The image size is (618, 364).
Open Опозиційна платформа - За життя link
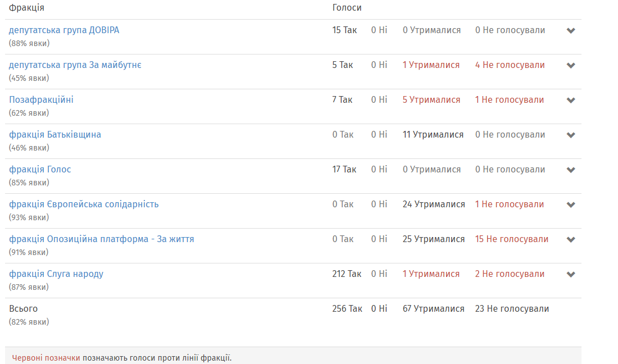pyautogui.click(x=101, y=239)
